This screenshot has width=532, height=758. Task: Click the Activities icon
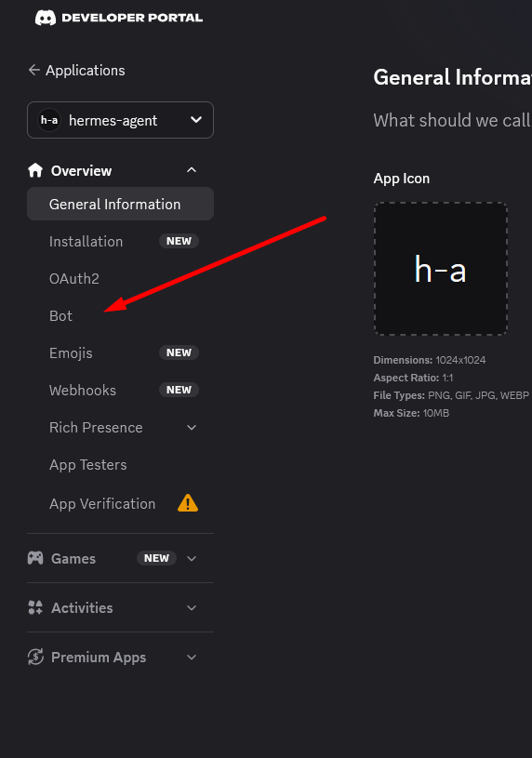(x=35, y=607)
